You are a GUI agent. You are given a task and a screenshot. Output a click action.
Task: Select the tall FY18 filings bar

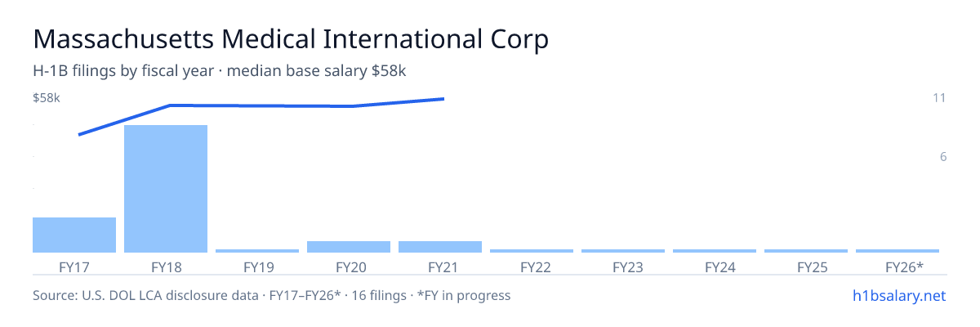(x=166, y=189)
